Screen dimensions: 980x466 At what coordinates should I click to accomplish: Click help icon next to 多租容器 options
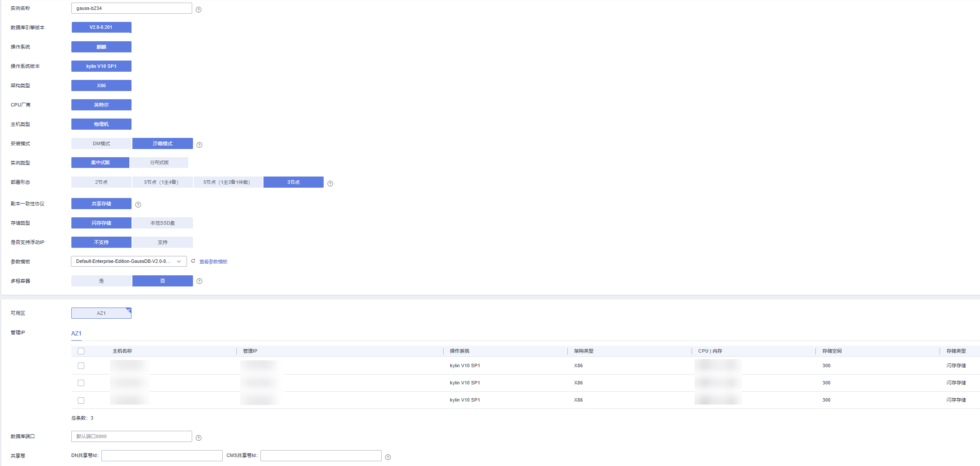(x=199, y=281)
